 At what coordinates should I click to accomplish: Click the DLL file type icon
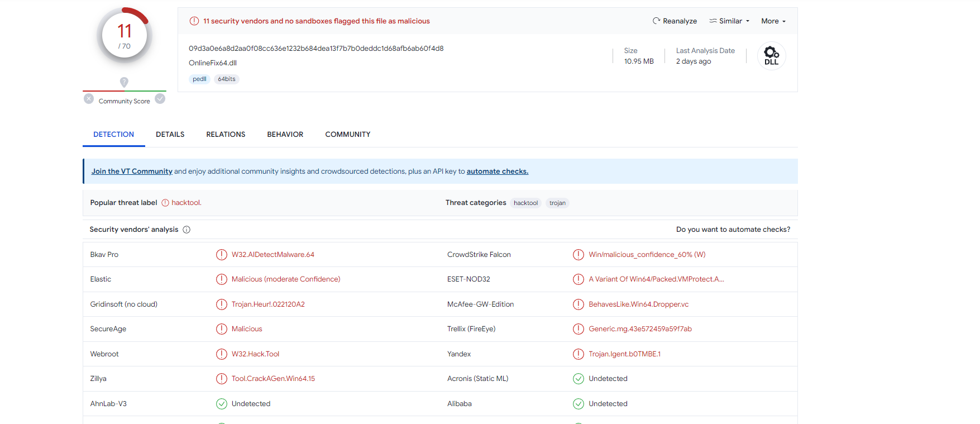tap(771, 56)
